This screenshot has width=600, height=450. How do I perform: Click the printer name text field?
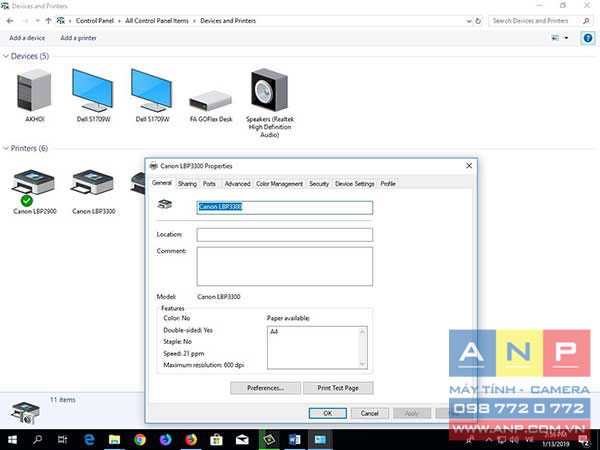click(x=284, y=207)
